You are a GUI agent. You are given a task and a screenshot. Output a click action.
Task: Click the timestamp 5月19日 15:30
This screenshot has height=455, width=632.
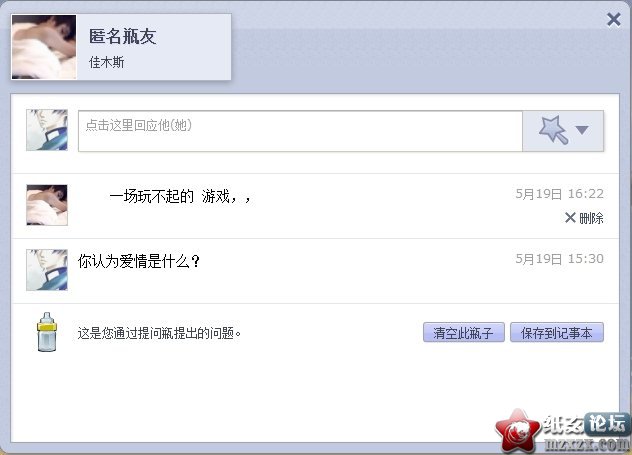click(x=559, y=259)
